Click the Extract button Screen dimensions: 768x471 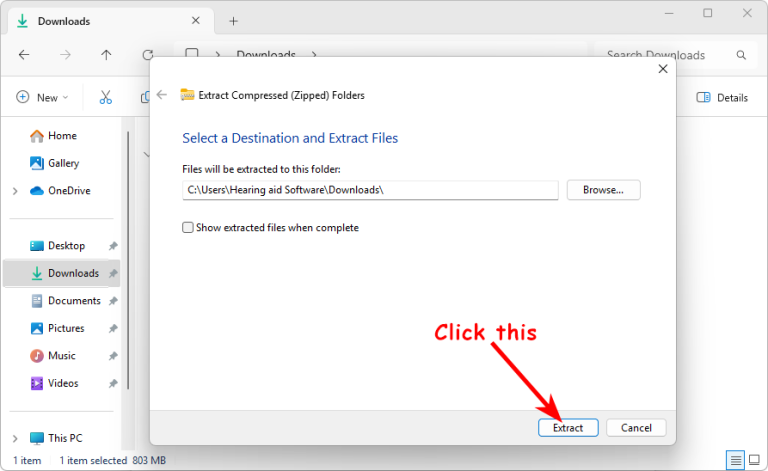[568, 427]
